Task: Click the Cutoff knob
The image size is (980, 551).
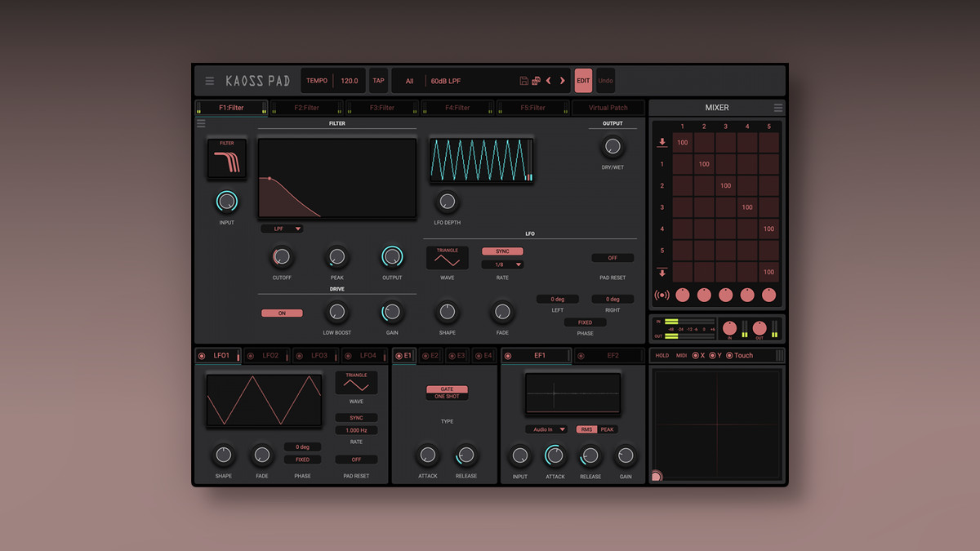Action: pos(282,258)
